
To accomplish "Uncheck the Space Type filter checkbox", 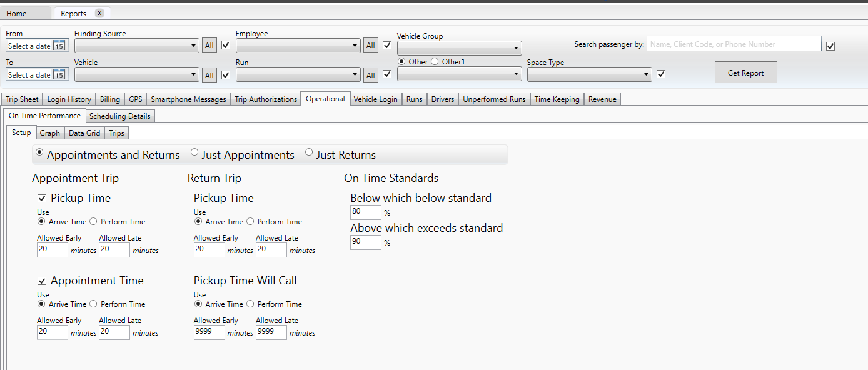I will coord(661,74).
